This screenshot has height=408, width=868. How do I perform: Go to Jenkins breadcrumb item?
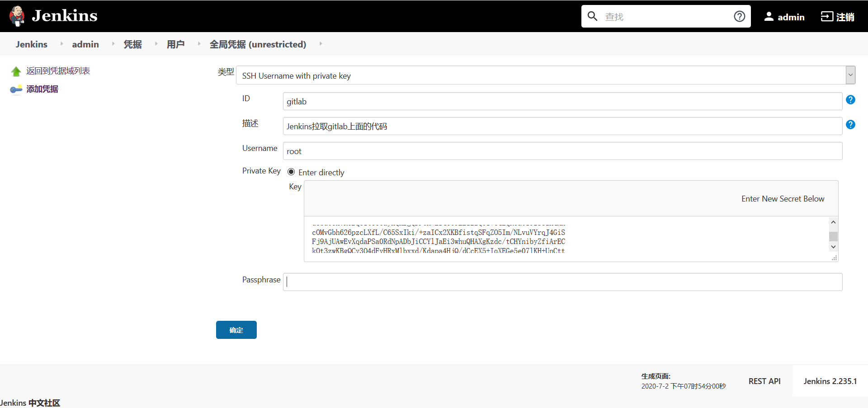[x=32, y=44]
